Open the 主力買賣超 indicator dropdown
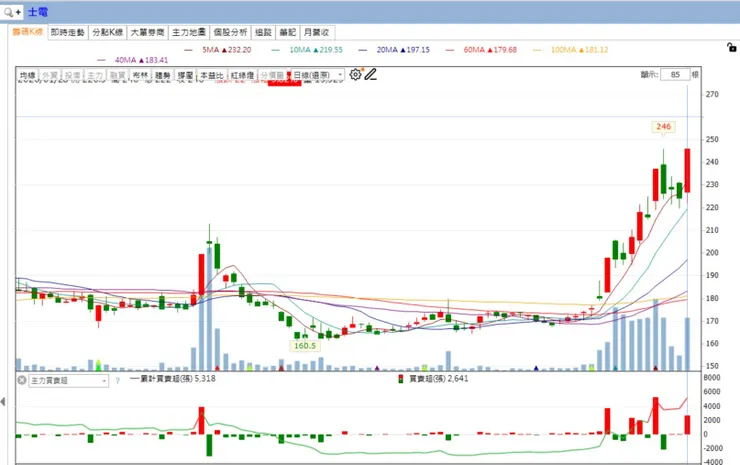This screenshot has width=740, height=465. click(x=68, y=380)
